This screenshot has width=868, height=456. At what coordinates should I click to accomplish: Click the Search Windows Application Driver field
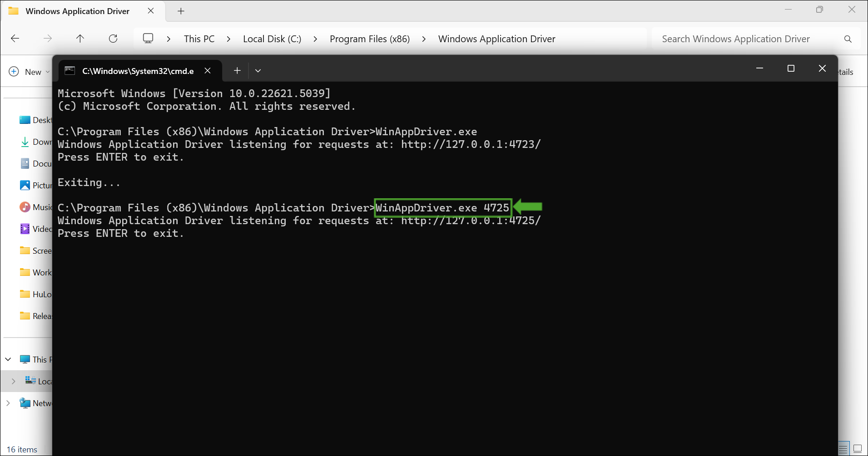745,39
